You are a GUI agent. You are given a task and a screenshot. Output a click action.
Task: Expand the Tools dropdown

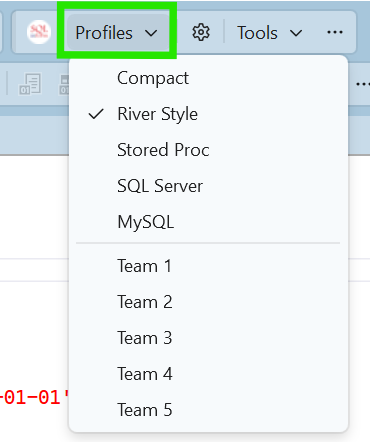click(x=270, y=33)
